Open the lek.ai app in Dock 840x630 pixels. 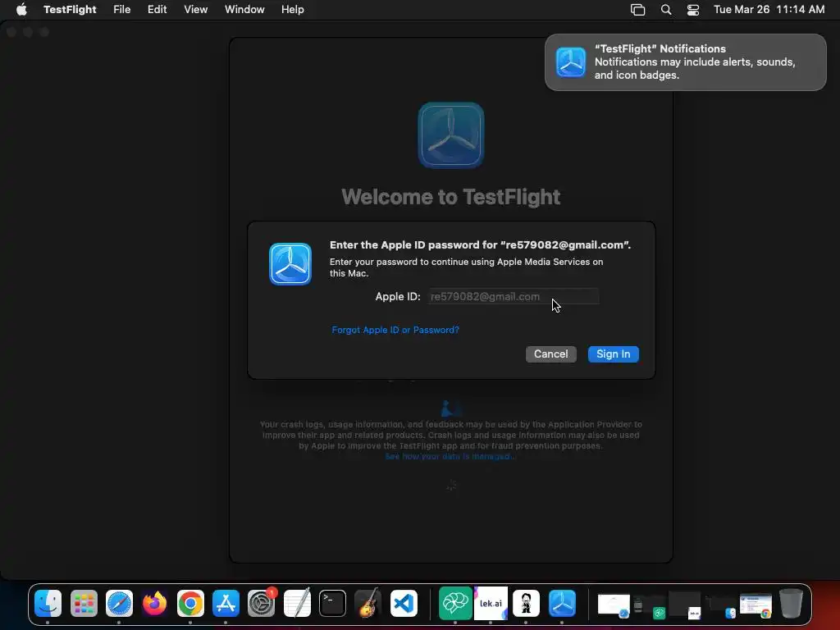pos(491,603)
